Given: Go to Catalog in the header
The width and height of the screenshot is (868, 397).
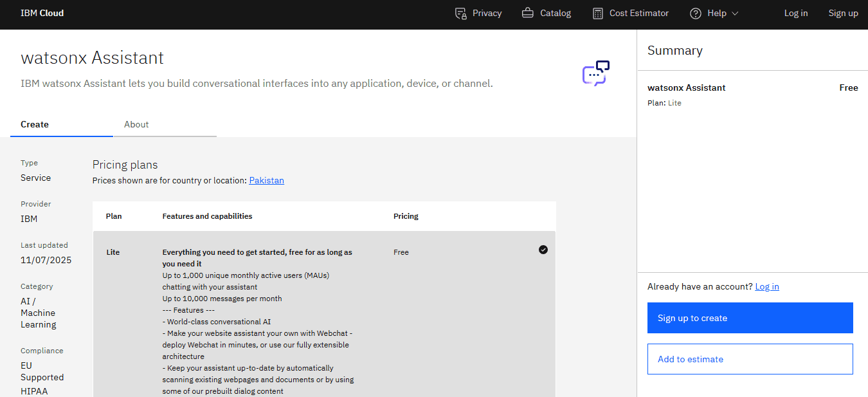Looking at the screenshot, I should (x=547, y=14).
